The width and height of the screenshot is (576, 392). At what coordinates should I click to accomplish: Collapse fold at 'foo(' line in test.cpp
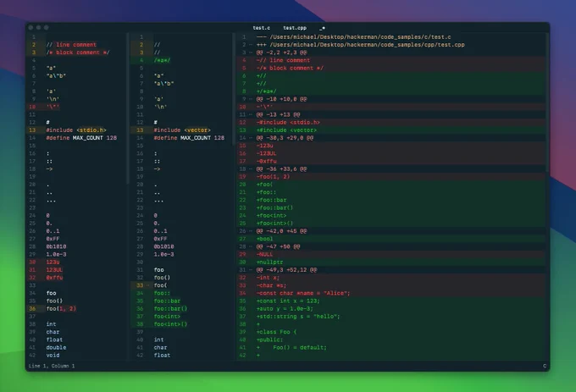[x=148, y=285]
